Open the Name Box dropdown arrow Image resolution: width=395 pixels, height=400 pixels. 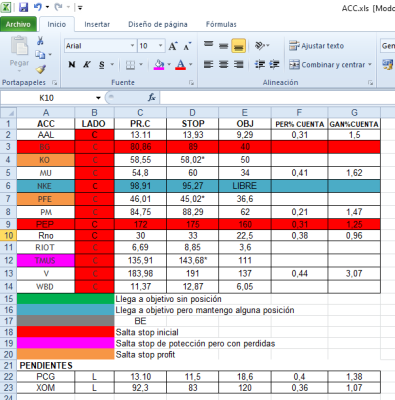tap(98, 98)
